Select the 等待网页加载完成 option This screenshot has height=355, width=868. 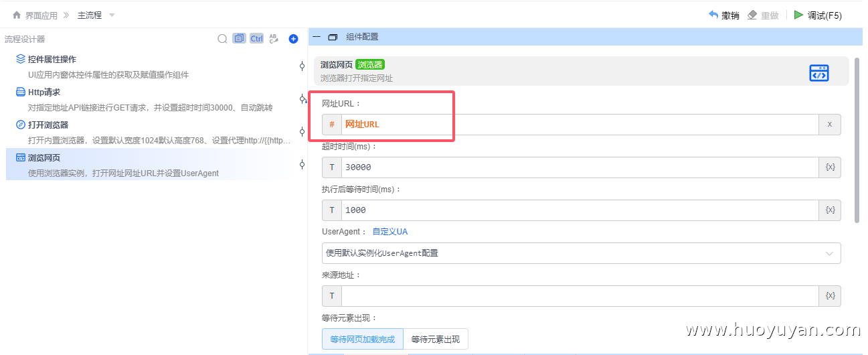point(363,340)
